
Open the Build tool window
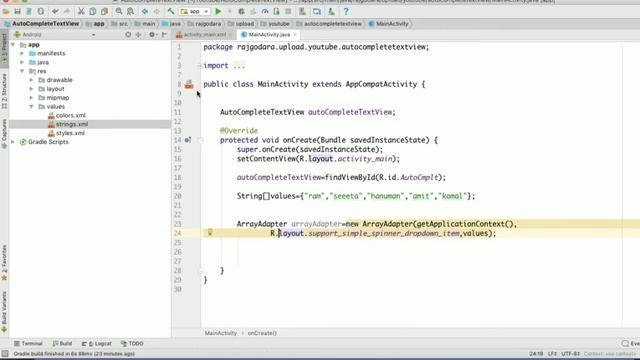[62, 344]
